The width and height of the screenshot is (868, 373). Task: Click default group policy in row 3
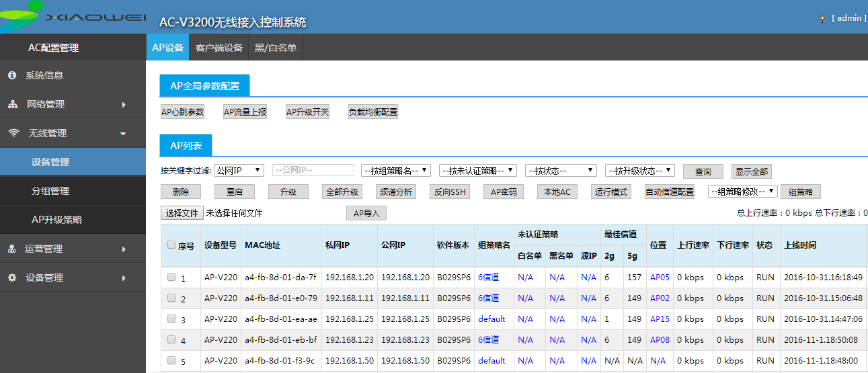click(x=491, y=319)
